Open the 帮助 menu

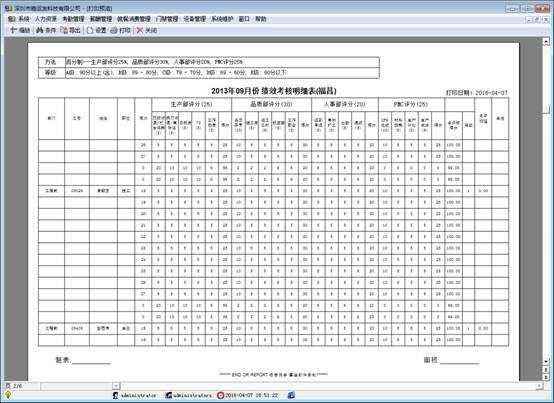pos(261,19)
